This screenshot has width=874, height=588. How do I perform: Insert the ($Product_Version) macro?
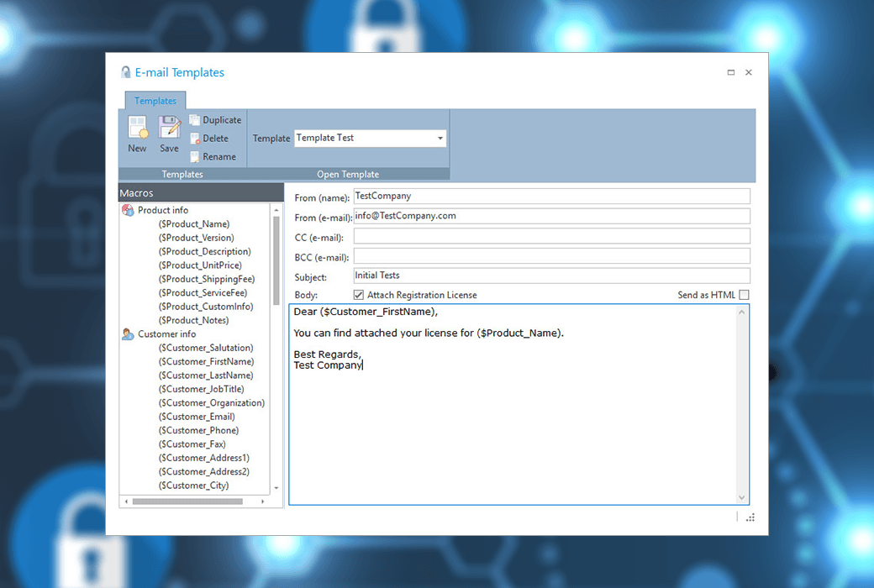[x=196, y=238]
